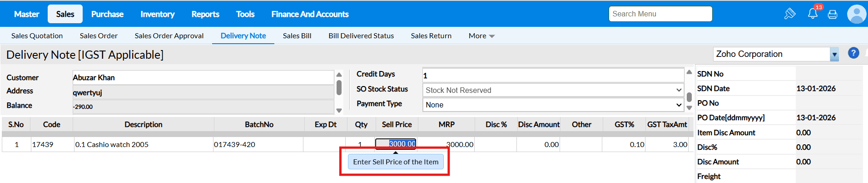
Task: Expand the More submenu
Action: pyautogui.click(x=481, y=36)
